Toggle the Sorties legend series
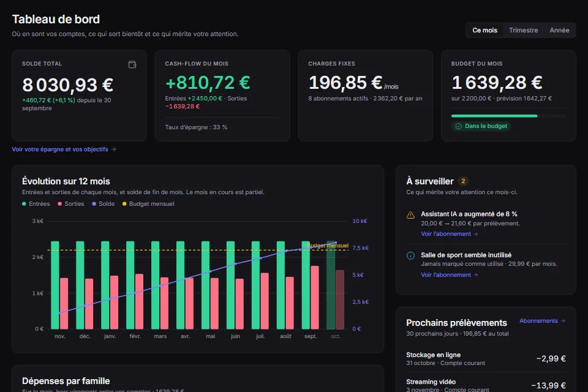588x392 pixels. tap(71, 204)
